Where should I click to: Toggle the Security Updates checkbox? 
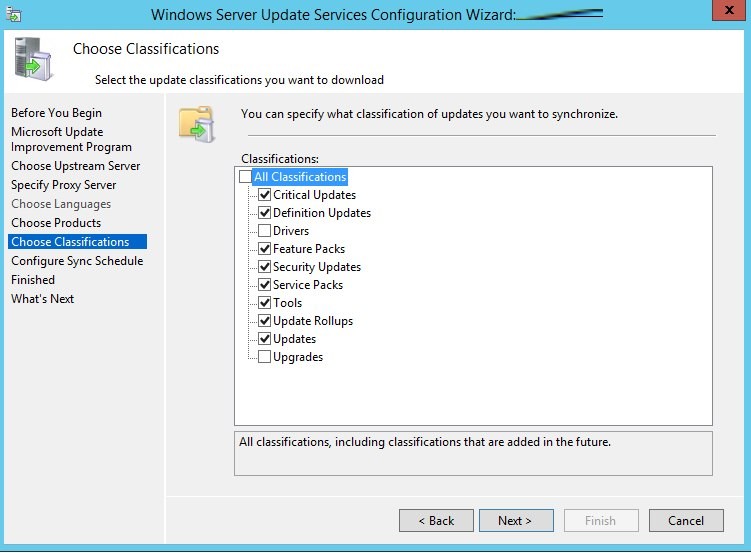point(265,267)
